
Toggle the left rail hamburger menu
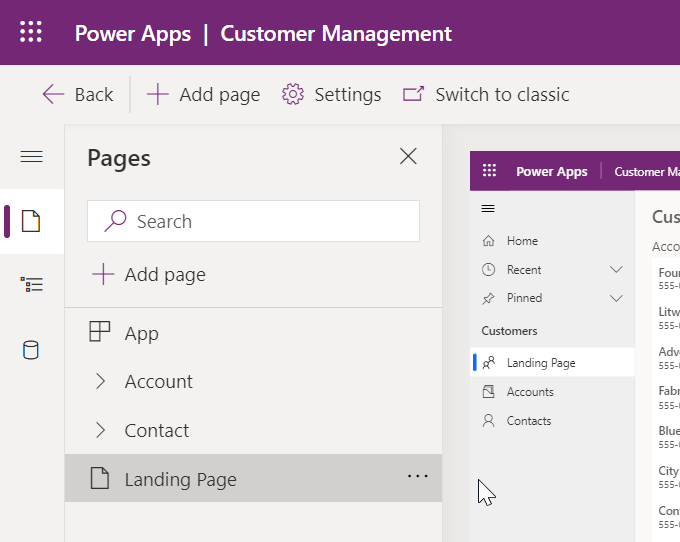(32, 157)
